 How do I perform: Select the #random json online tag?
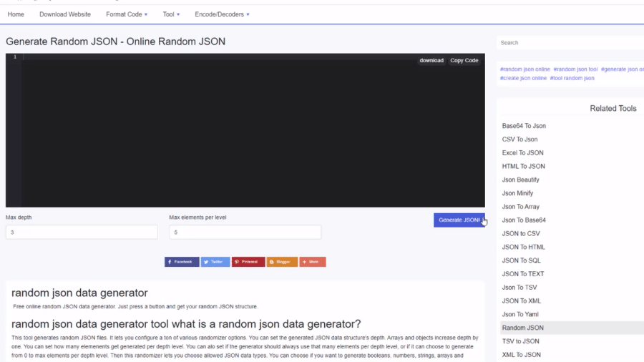525,69
